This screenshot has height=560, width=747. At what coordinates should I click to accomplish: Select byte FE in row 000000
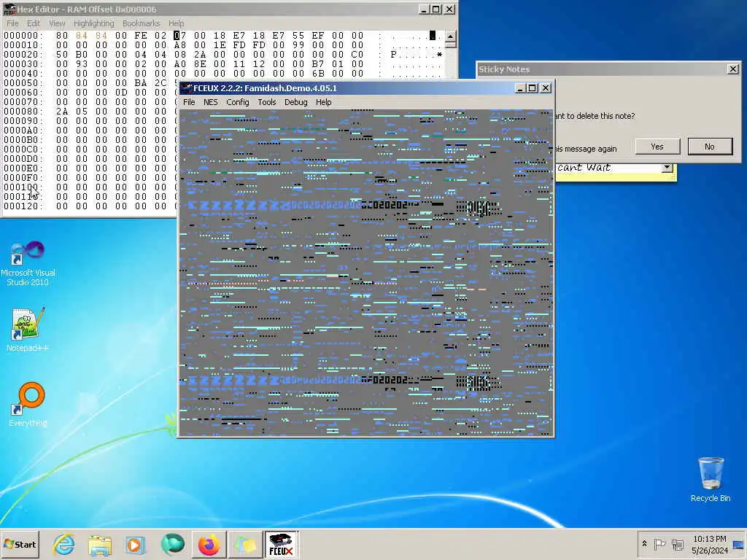pyautogui.click(x=141, y=36)
